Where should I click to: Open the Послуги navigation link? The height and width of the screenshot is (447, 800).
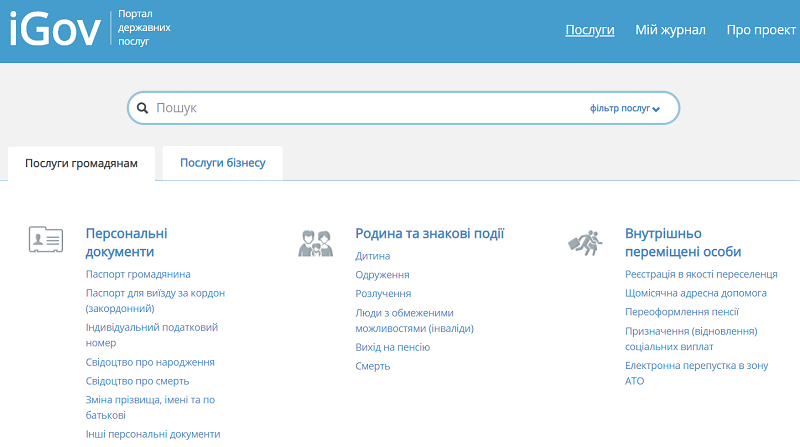pyautogui.click(x=589, y=30)
